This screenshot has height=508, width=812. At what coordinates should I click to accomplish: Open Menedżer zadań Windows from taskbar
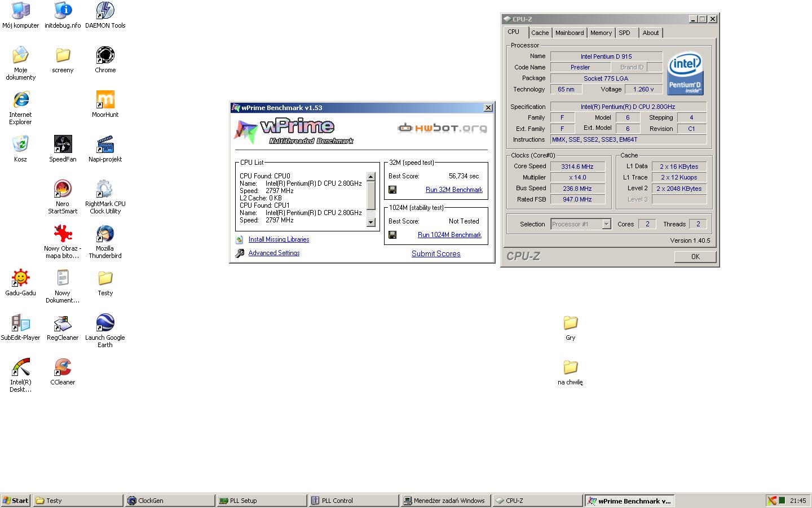(x=446, y=500)
